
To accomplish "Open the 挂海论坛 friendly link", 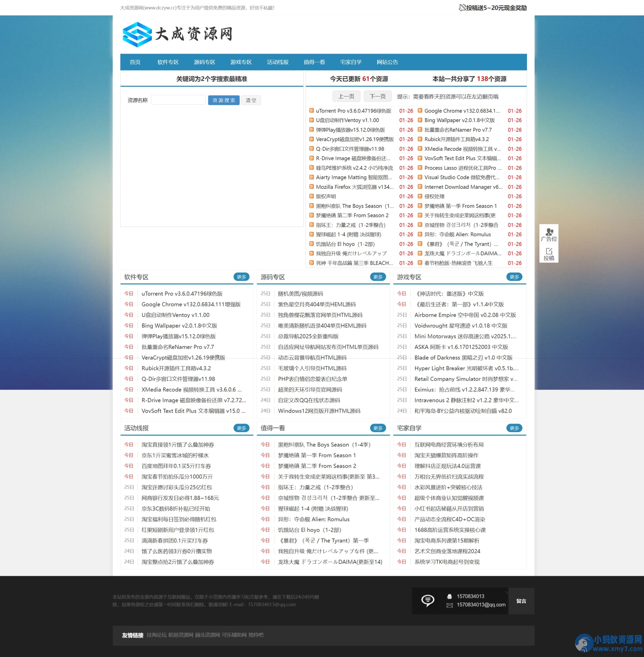I will 157,635.
